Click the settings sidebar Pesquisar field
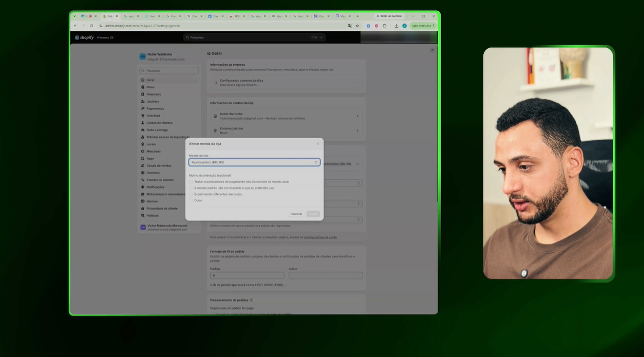 pyautogui.click(x=169, y=70)
